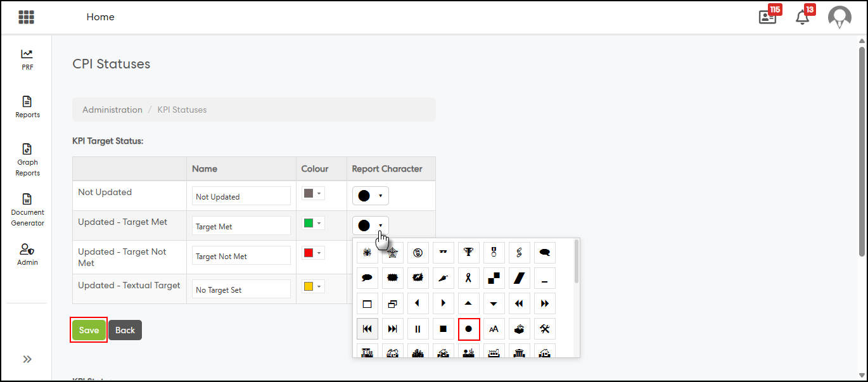Pick the solid circle report character
The width and height of the screenshot is (868, 382).
pyautogui.click(x=469, y=329)
